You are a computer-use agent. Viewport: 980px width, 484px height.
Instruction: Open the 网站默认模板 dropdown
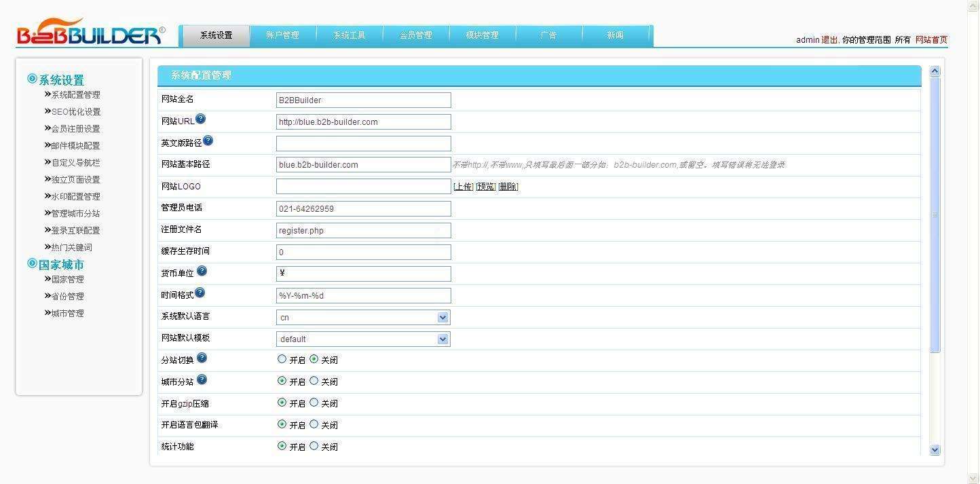coord(363,339)
